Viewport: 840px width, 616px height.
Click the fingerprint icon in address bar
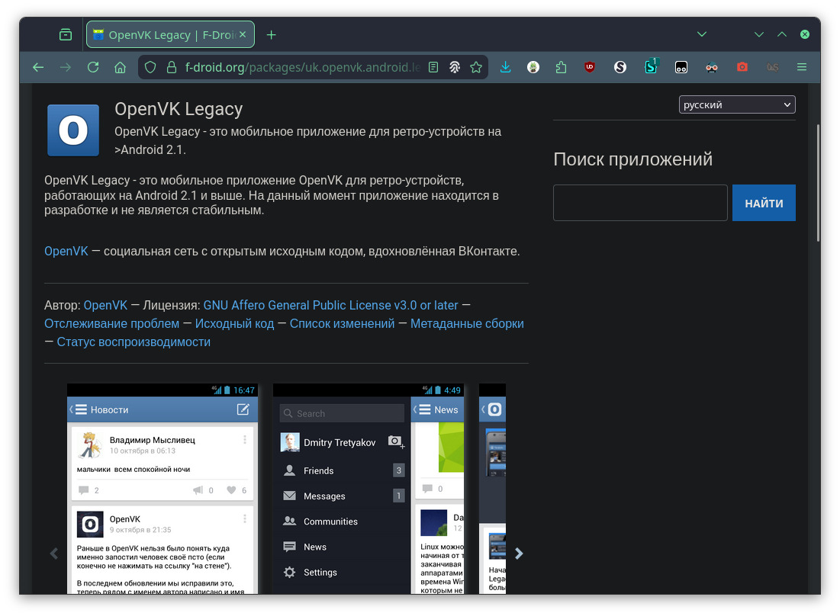(x=454, y=67)
